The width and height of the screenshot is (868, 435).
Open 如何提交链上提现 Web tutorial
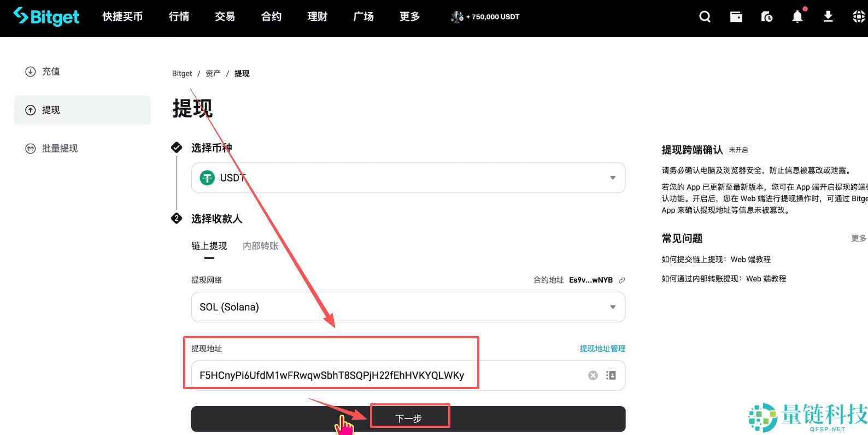pyautogui.click(x=716, y=260)
